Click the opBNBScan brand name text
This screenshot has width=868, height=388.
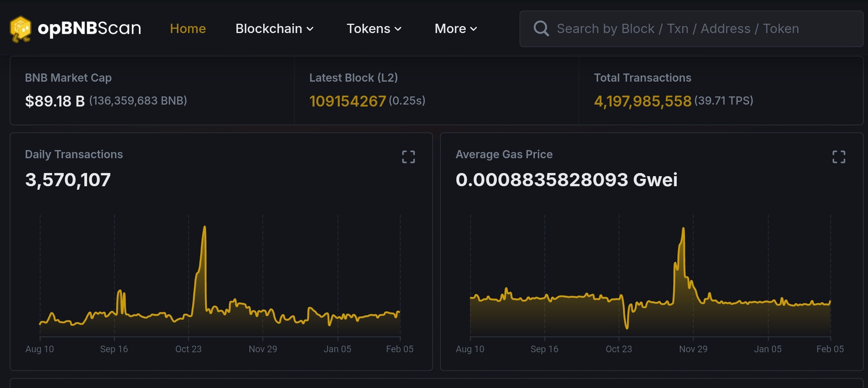tap(89, 29)
